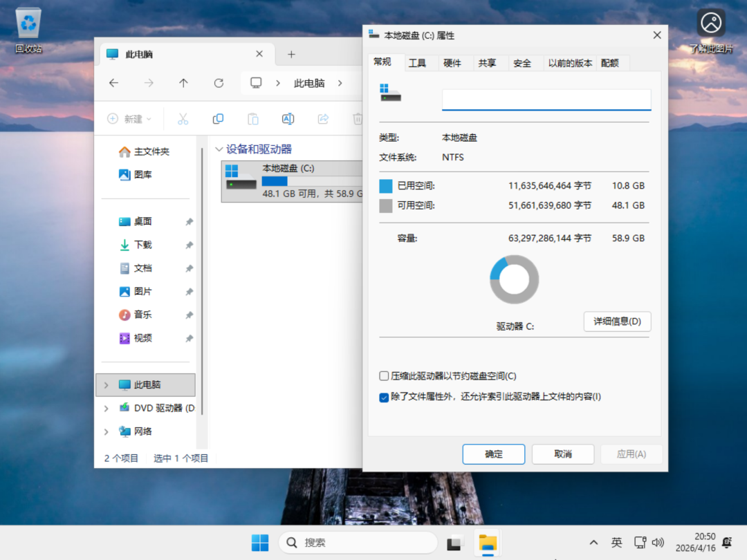Switch to the 工具 tab in properties

pos(417,64)
